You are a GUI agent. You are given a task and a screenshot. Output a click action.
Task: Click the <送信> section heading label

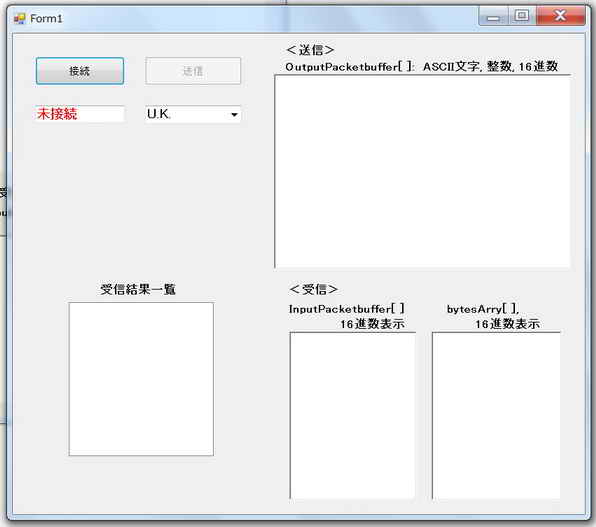click(310, 50)
